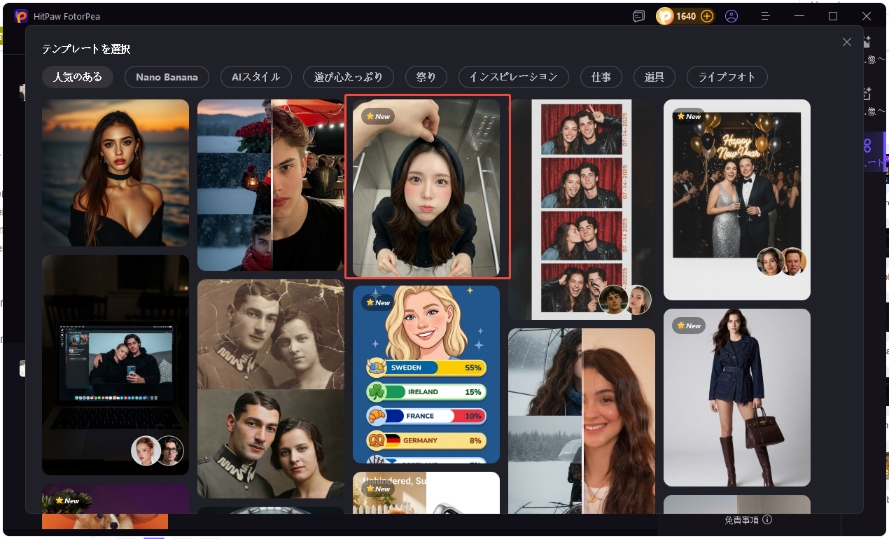Select the ライブフォト category tab
The width and height of the screenshot is (889, 539).
[727, 77]
